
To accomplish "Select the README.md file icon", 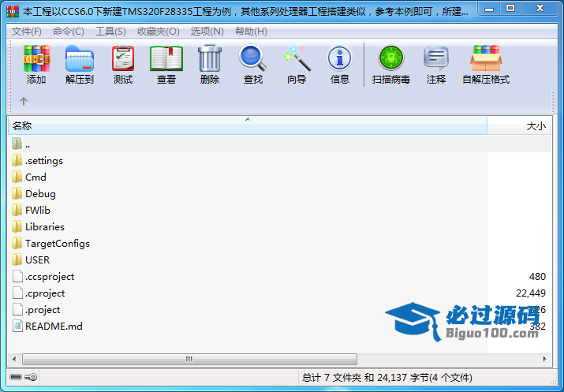I will coord(17,326).
